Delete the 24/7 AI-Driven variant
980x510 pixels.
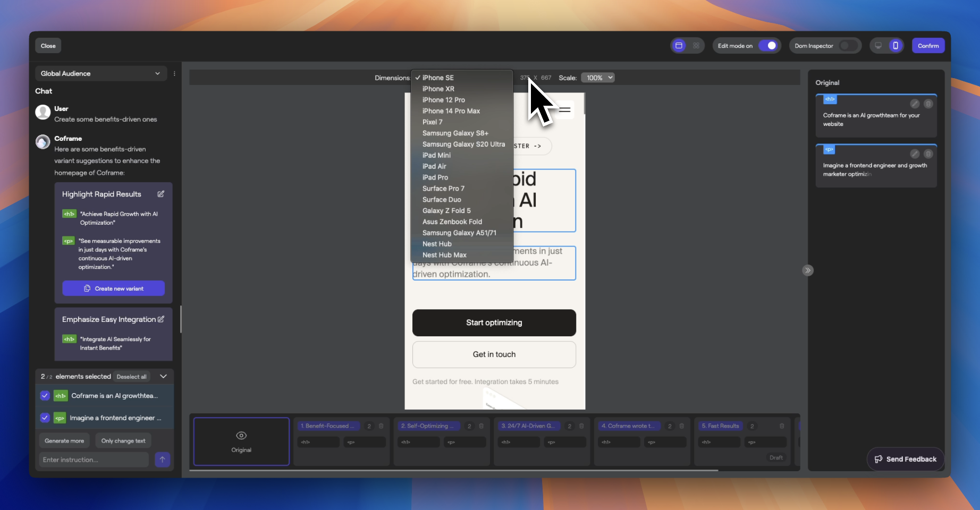click(x=581, y=426)
